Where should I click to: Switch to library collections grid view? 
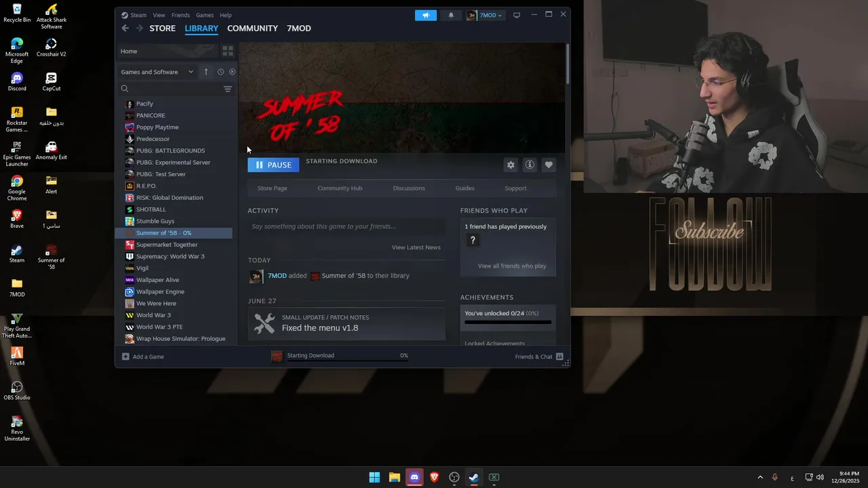228,51
